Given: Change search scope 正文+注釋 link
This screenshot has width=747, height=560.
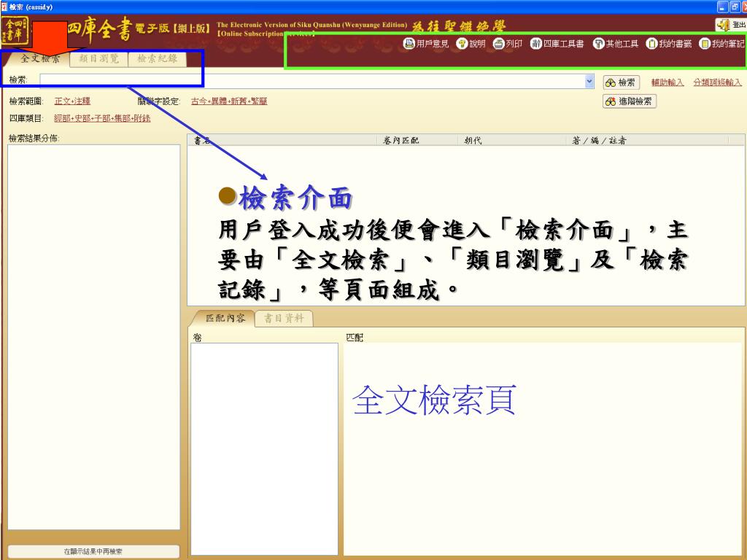Looking at the screenshot, I should point(72,101).
